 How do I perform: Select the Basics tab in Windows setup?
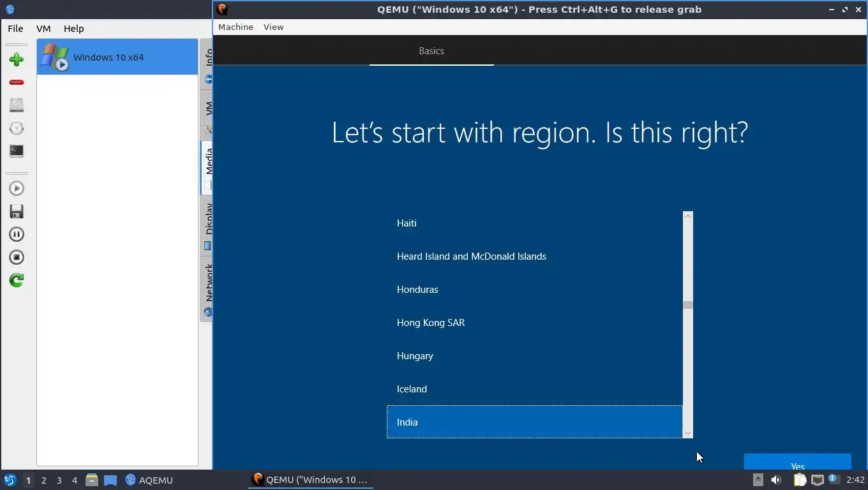click(431, 51)
